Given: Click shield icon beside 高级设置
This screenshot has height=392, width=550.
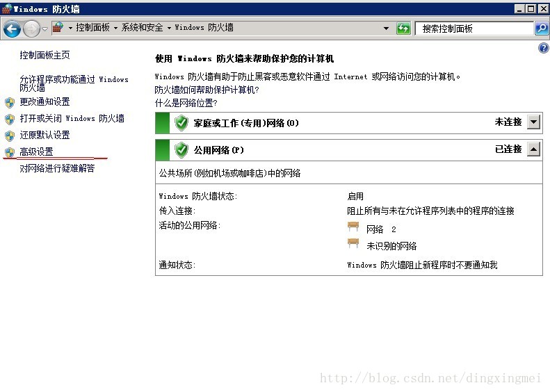Looking at the screenshot, I should coord(10,152).
